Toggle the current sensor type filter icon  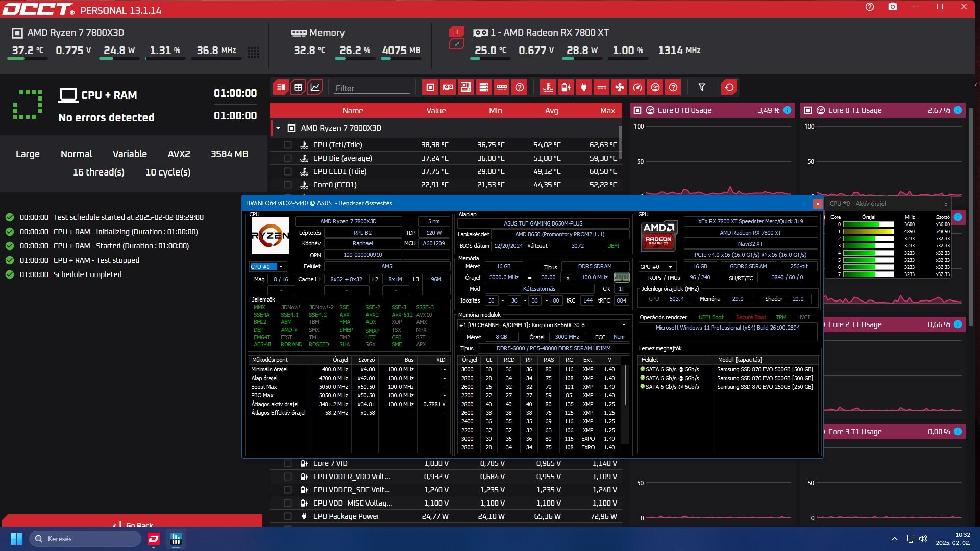coord(602,88)
